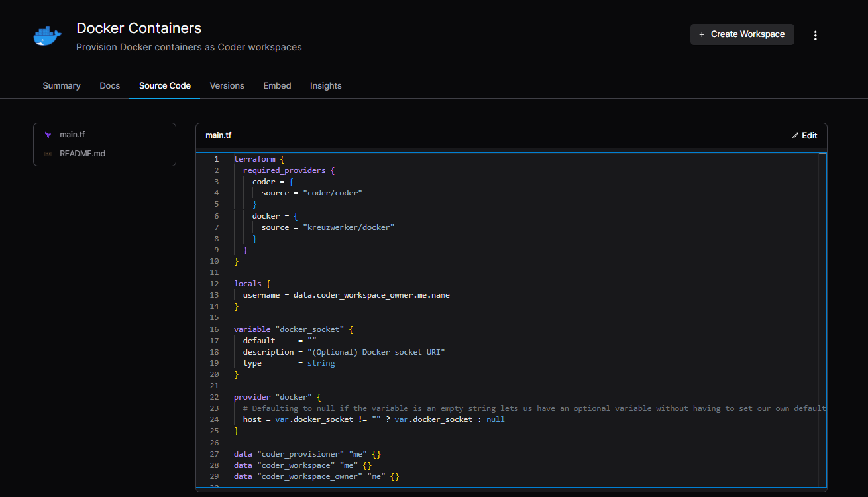
Task: Click the Create Workspace button
Action: click(742, 34)
